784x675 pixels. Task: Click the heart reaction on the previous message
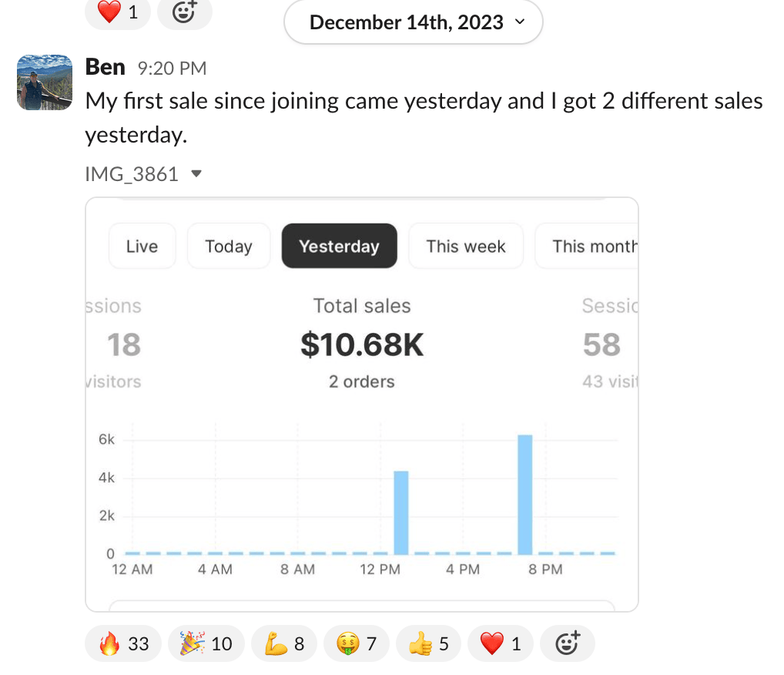[x=116, y=12]
